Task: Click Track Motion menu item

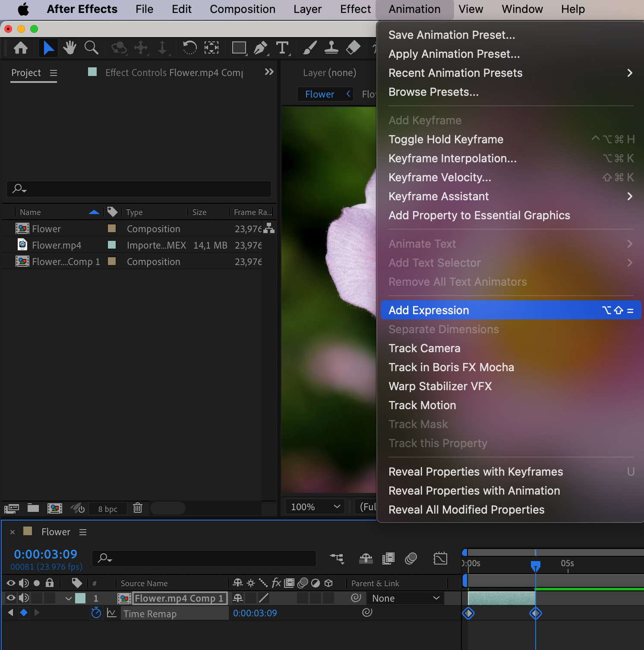Action: (422, 405)
